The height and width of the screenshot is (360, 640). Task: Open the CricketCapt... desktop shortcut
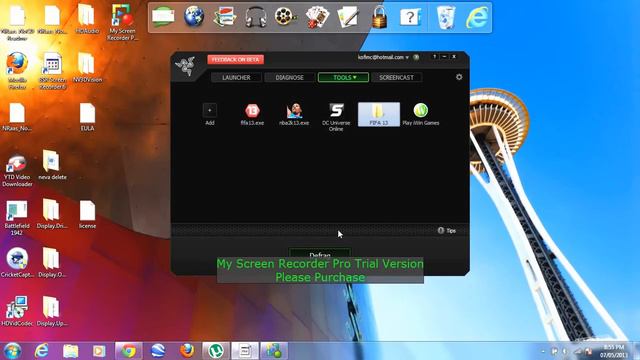click(x=17, y=262)
